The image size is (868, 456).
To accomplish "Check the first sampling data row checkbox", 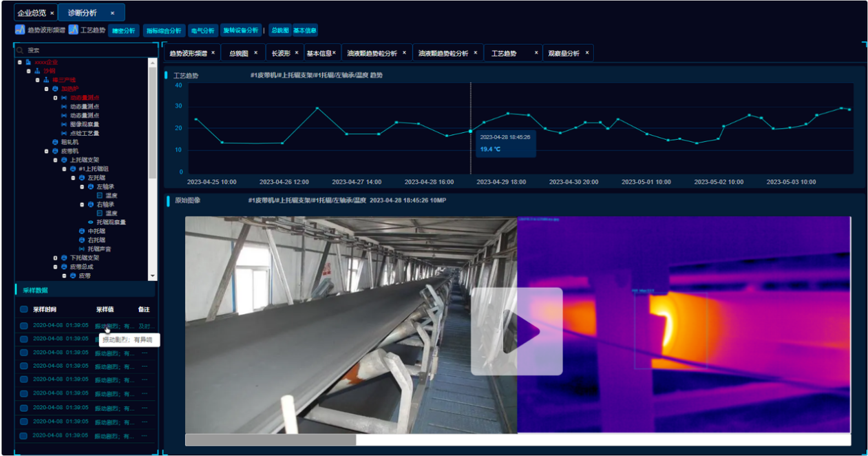I will tap(24, 326).
